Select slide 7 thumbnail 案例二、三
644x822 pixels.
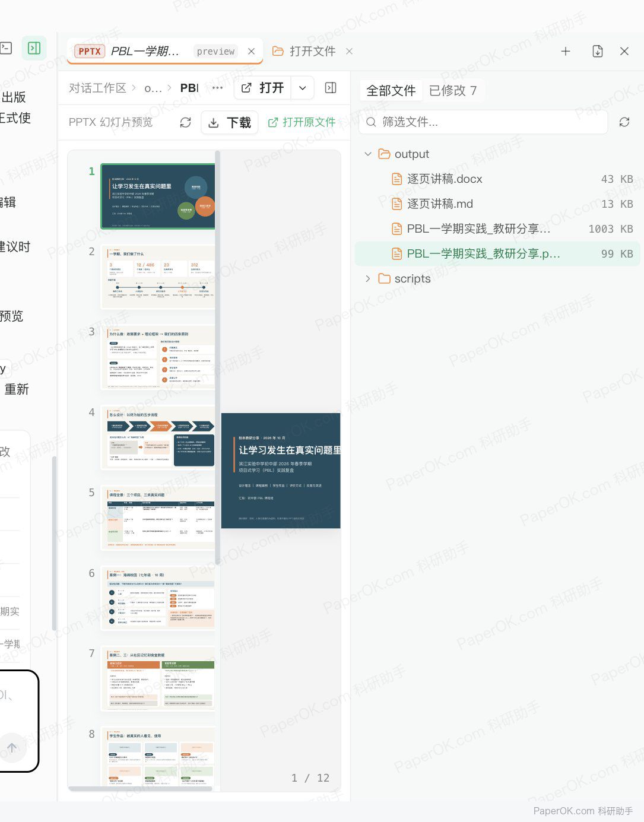coord(158,678)
